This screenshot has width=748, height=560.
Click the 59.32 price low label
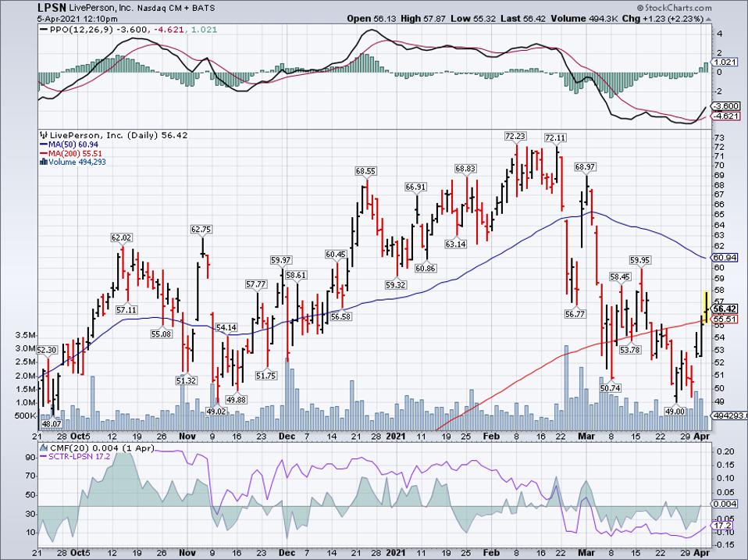[395, 284]
